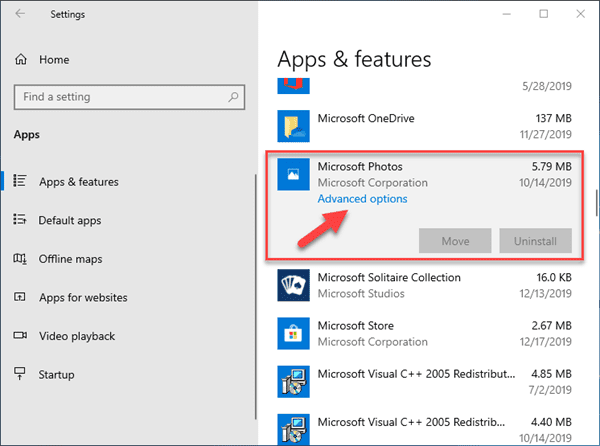Open Video playback page

[x=77, y=336]
